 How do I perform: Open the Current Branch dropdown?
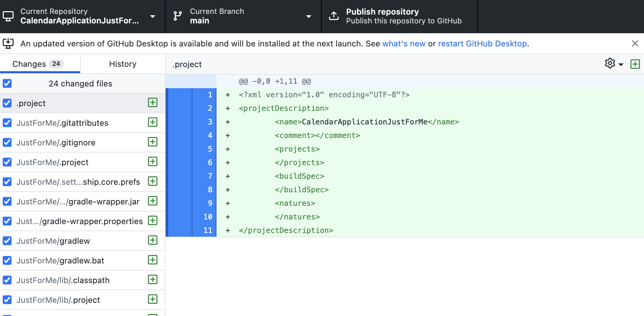pos(243,16)
